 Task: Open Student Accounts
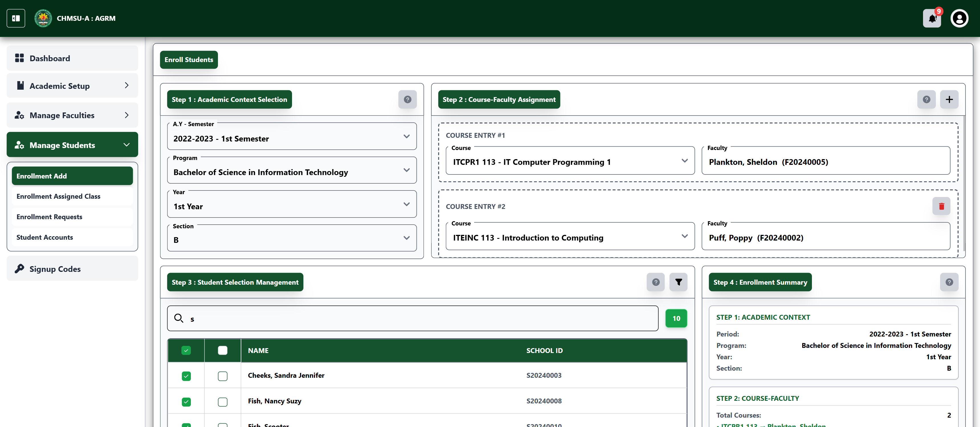(72, 237)
